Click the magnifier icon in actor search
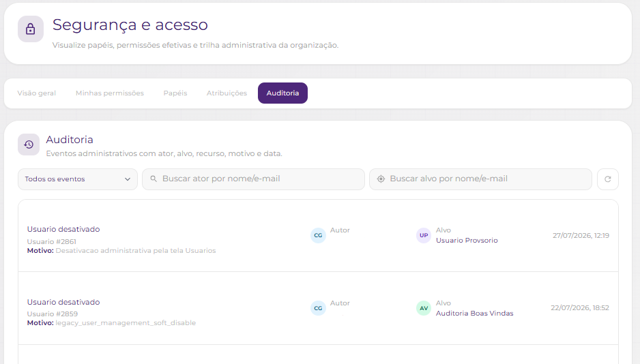Image resolution: width=640 pixels, height=364 pixels. click(x=154, y=179)
